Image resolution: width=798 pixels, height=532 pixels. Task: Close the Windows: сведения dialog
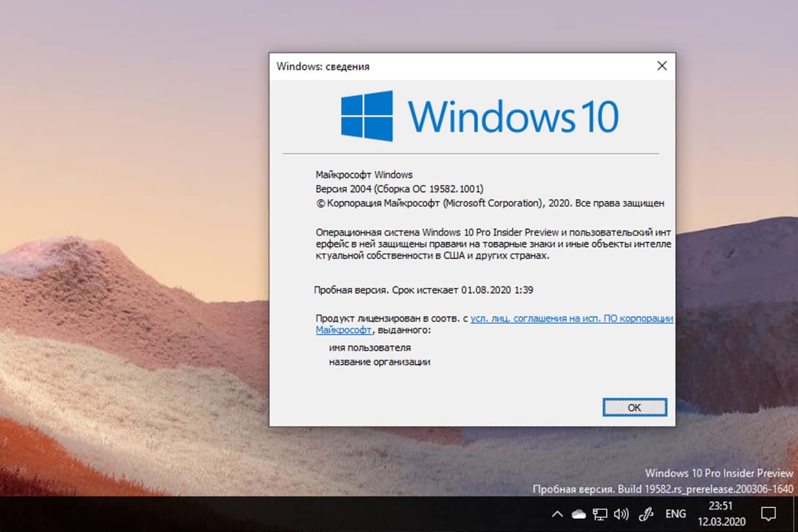(661, 65)
